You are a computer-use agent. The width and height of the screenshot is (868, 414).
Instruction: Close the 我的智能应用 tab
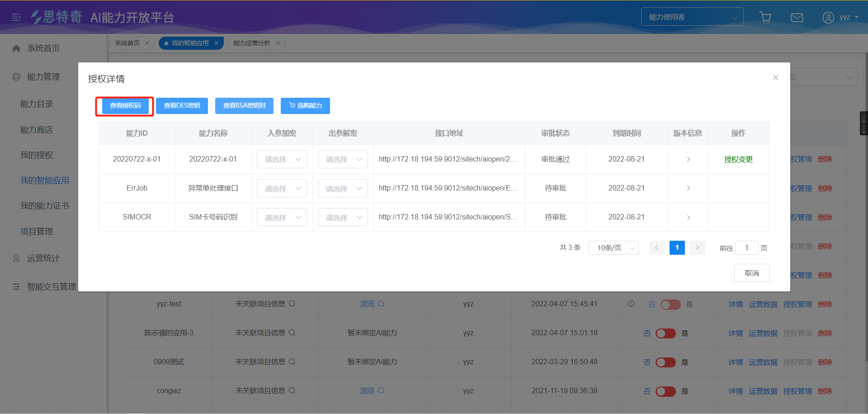(x=216, y=43)
